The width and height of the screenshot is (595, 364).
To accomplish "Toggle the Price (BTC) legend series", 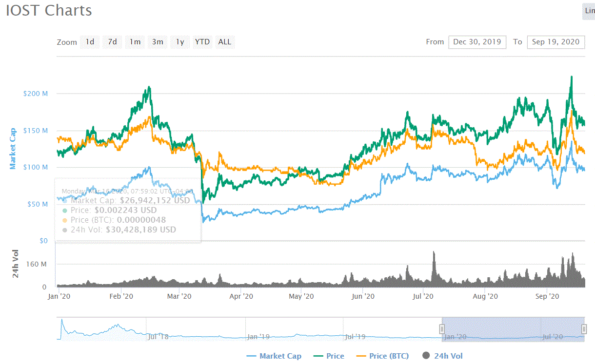I will (382, 356).
